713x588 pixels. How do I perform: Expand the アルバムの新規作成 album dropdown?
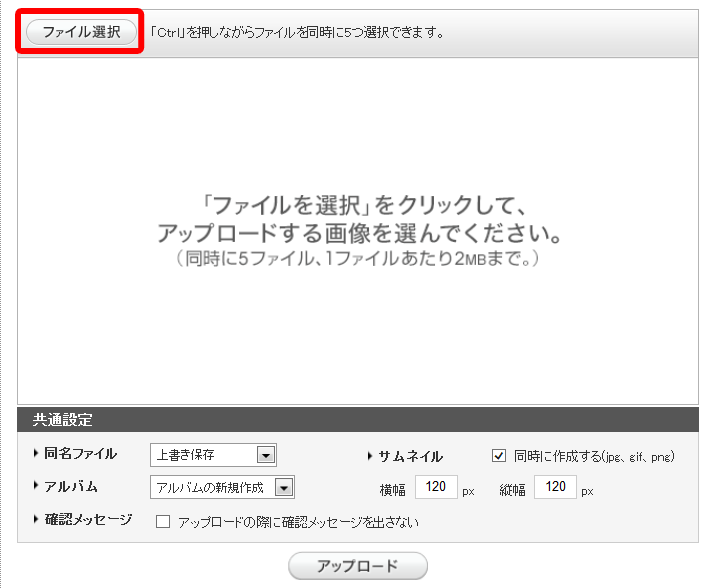tap(222, 488)
